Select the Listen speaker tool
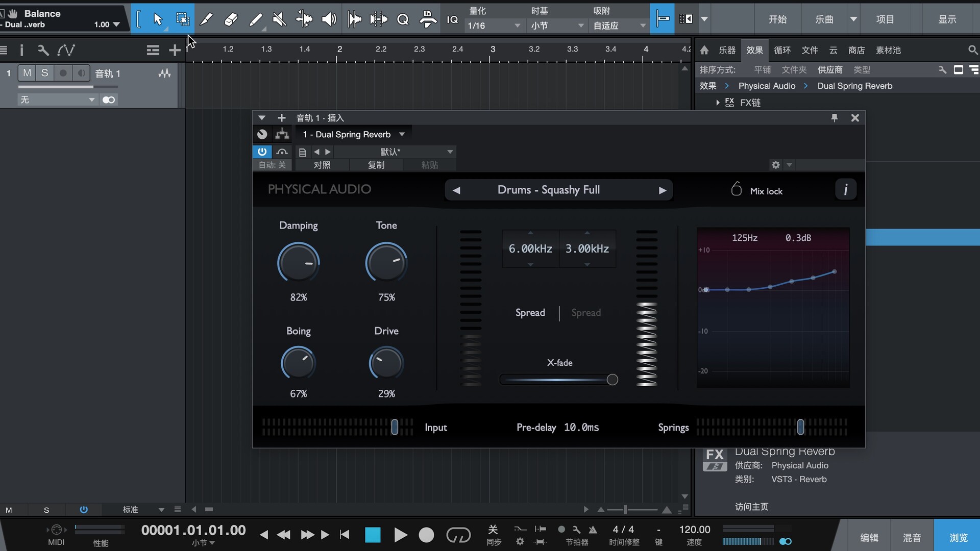The width and height of the screenshot is (980, 551). (329, 19)
